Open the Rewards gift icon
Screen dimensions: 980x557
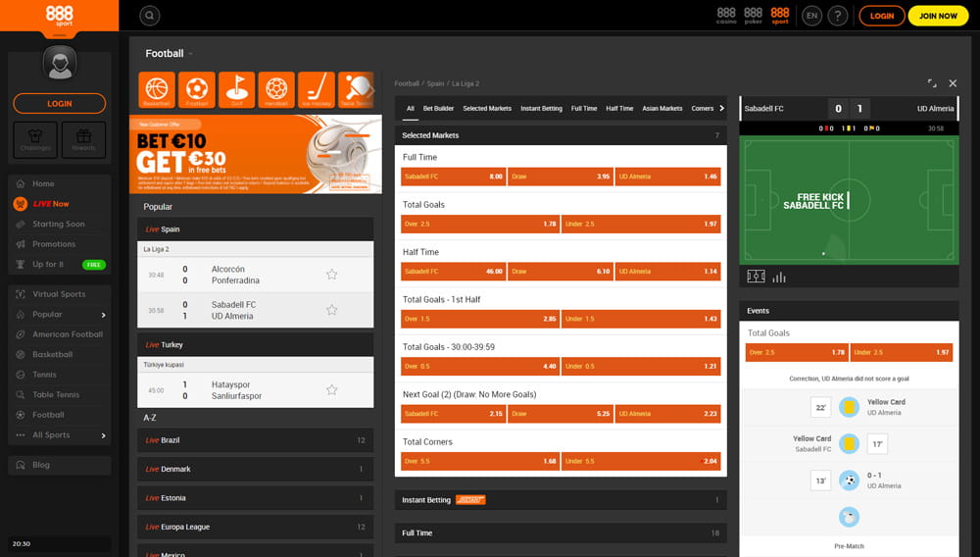pyautogui.click(x=83, y=139)
